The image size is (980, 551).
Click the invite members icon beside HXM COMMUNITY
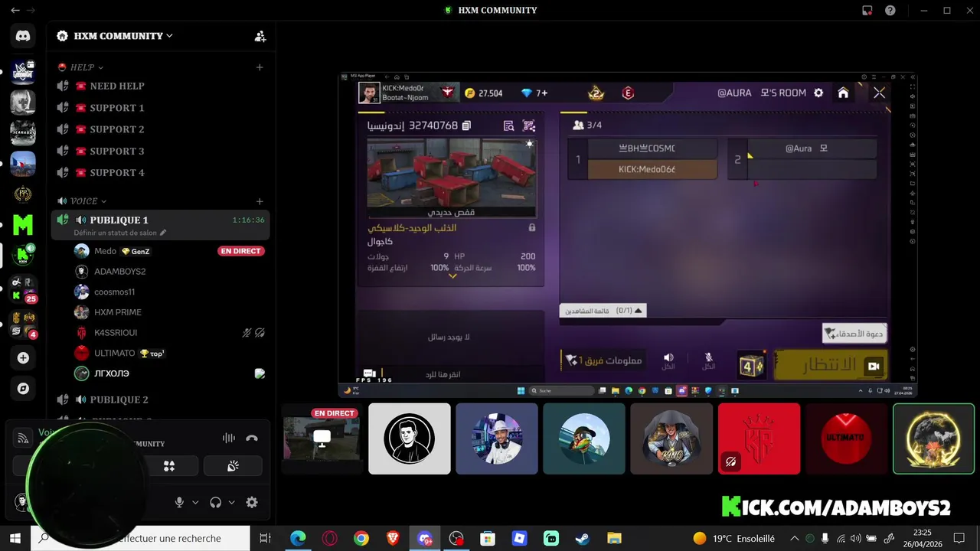260,36
